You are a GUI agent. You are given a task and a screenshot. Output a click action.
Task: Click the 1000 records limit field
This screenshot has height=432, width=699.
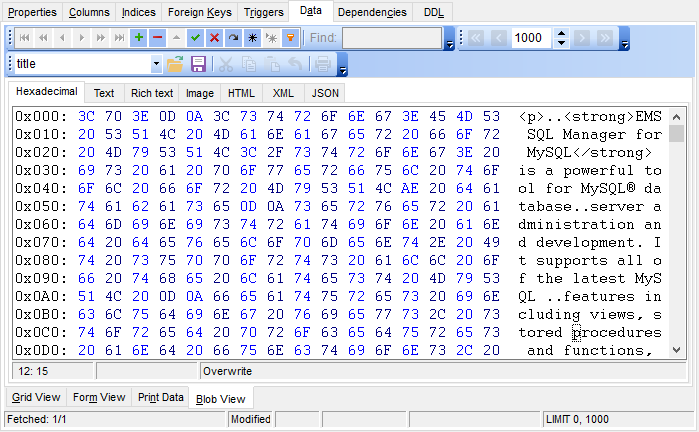[533, 38]
